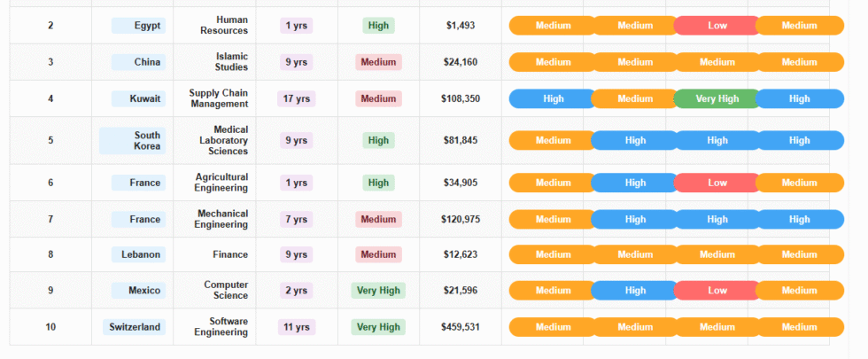Click the Egypt country tag

139,26
